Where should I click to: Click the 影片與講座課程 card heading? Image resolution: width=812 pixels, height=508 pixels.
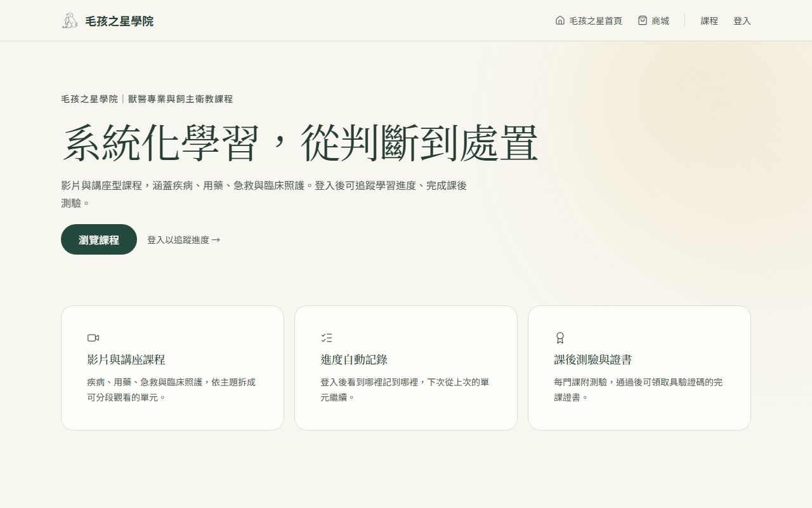point(126,359)
